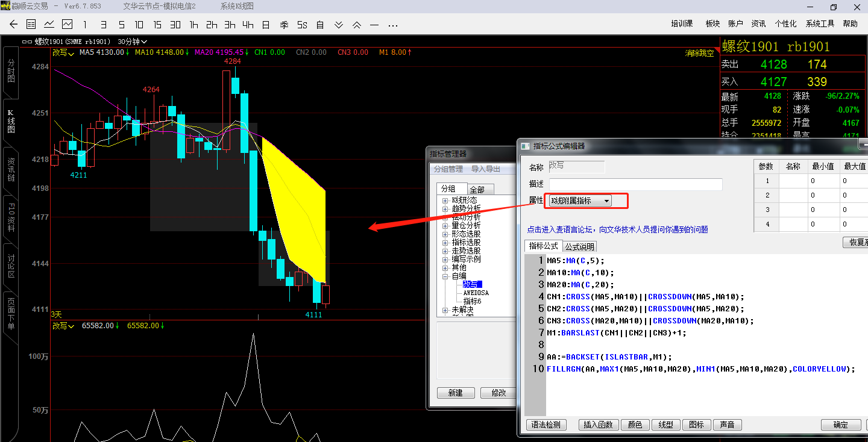Click the 颜色 color picker button
The image size is (868, 442).
pos(635,425)
